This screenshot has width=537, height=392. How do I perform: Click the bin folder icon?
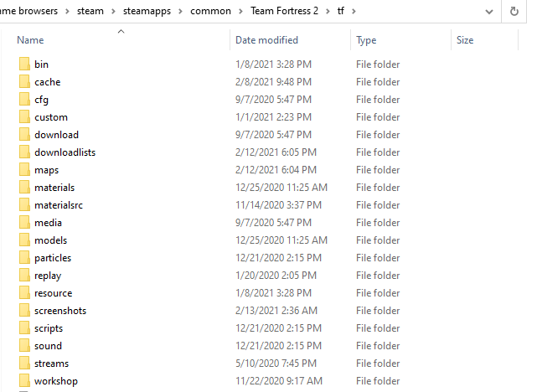point(23,64)
